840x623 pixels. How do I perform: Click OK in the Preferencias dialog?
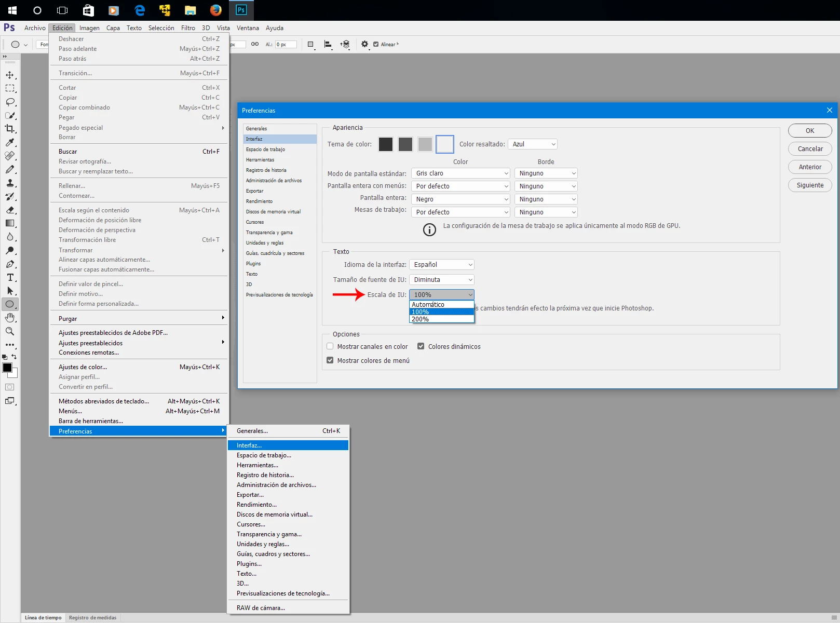tap(810, 131)
